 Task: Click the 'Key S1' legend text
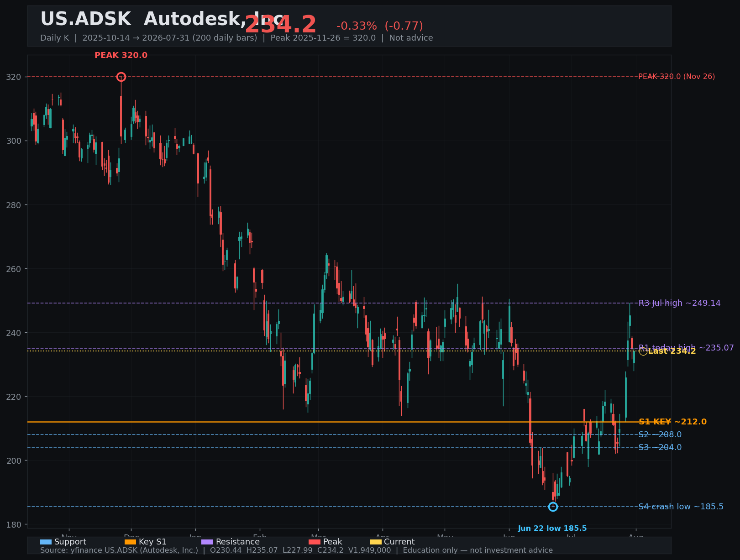[152, 542]
